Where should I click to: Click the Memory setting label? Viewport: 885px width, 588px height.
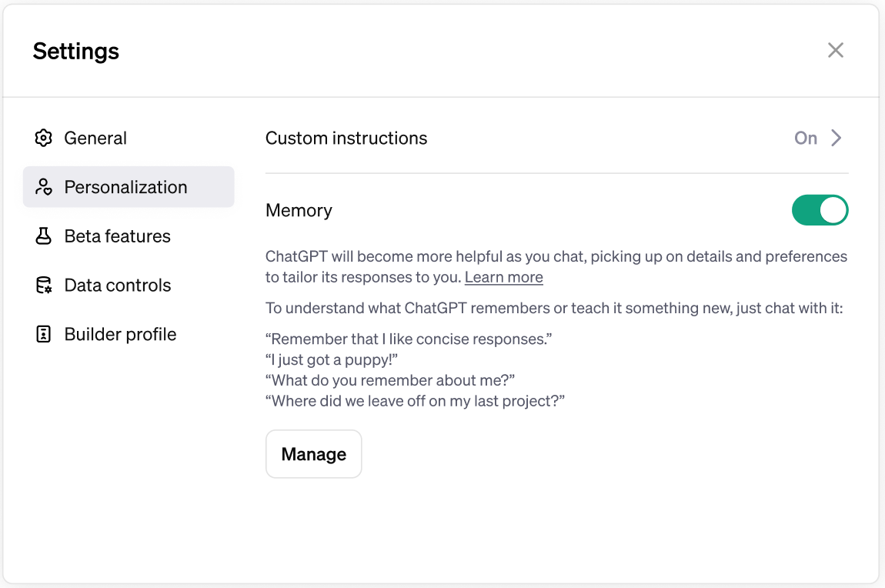299,211
